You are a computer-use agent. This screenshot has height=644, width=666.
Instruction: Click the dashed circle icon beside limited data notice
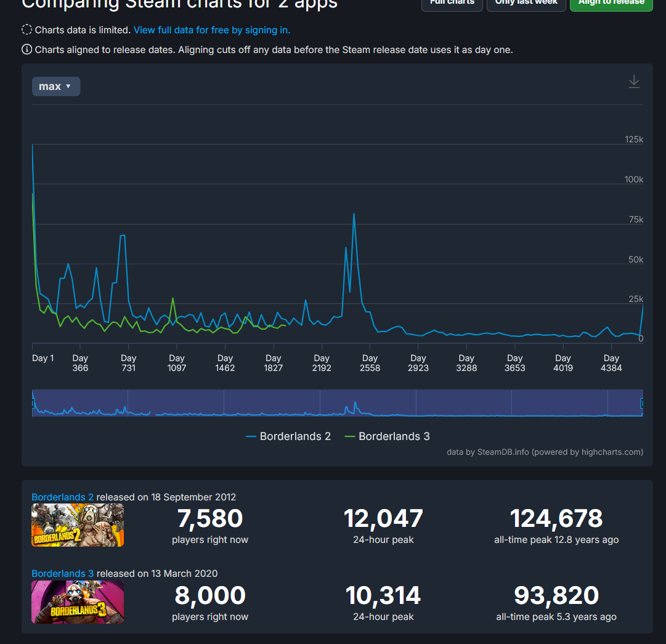(x=26, y=30)
